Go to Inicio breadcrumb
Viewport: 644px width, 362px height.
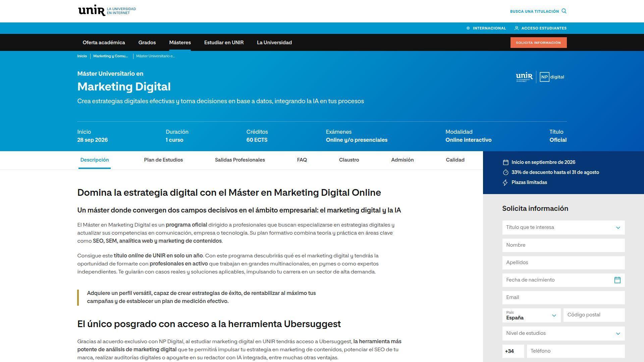[x=82, y=56]
